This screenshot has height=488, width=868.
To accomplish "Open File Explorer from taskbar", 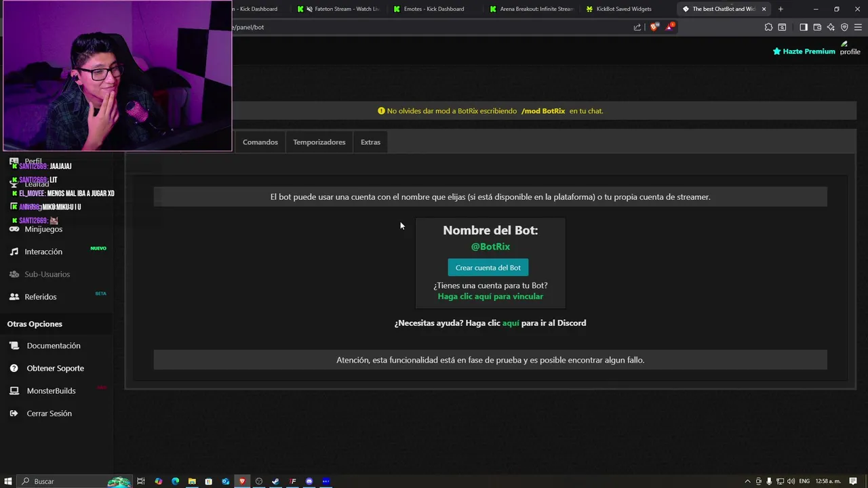I will tap(192, 481).
